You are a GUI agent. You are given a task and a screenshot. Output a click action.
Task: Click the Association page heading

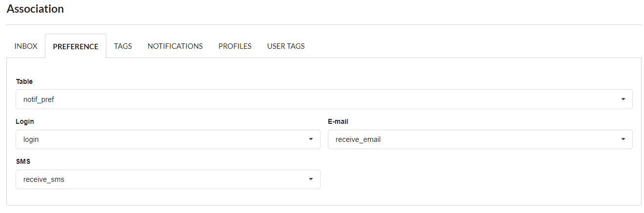click(35, 9)
